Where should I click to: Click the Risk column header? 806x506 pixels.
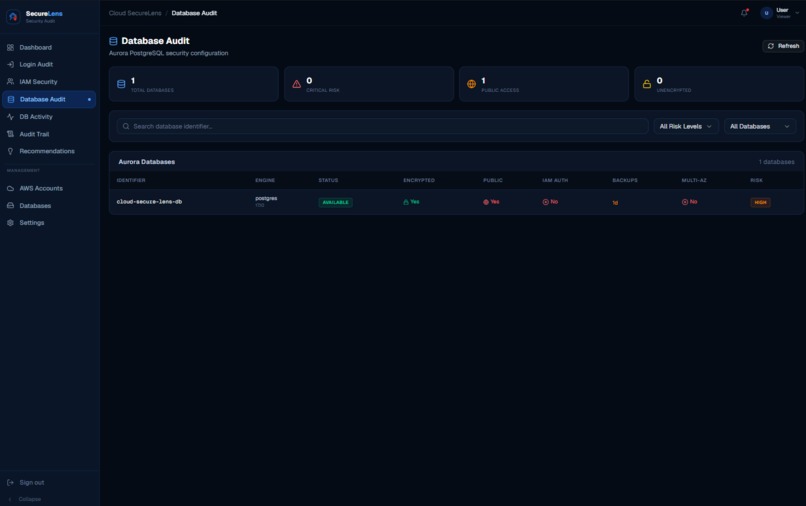pyautogui.click(x=756, y=180)
